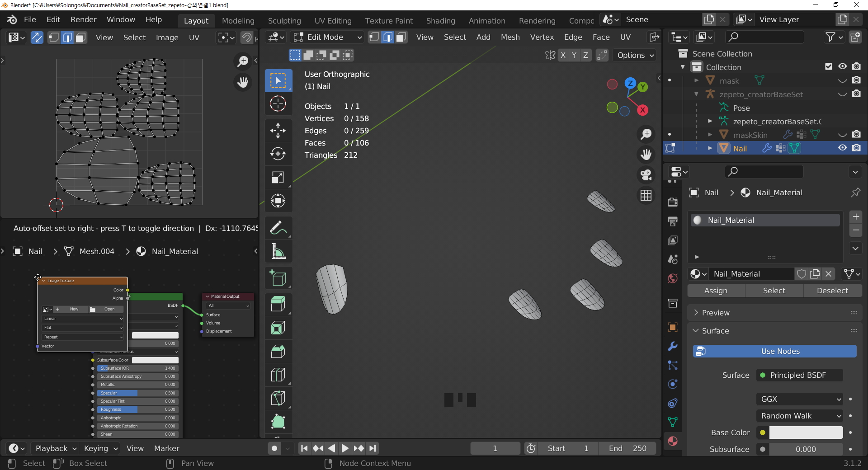The height and width of the screenshot is (470, 868).
Task: Switch to face select mode in viewport
Action: (401, 37)
